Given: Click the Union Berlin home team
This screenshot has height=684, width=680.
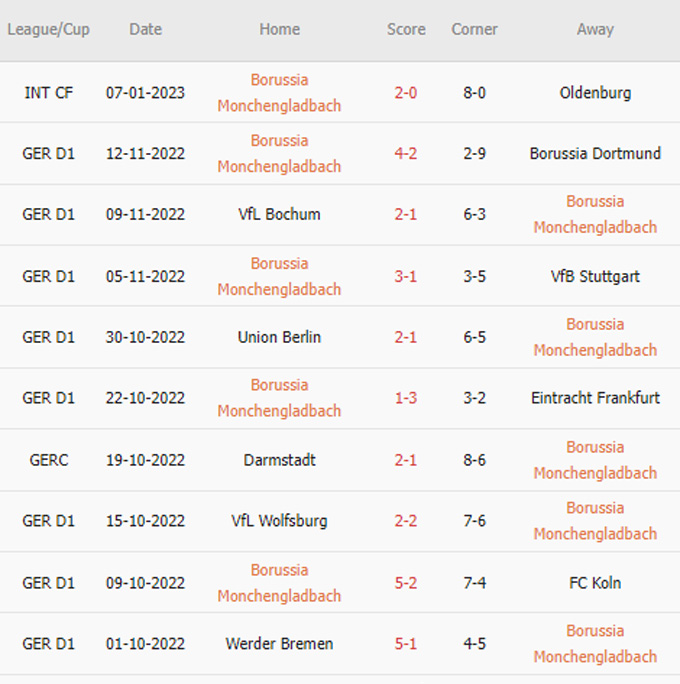Looking at the screenshot, I should [279, 337].
